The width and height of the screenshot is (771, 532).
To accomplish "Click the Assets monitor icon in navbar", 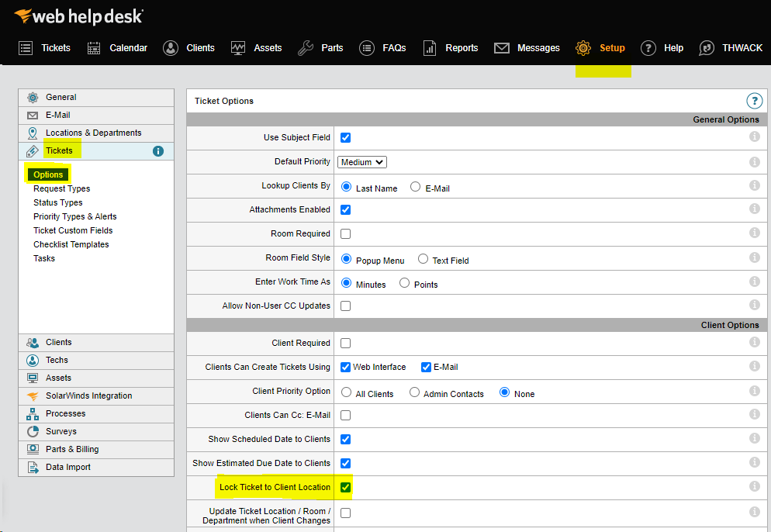I will 238,48.
